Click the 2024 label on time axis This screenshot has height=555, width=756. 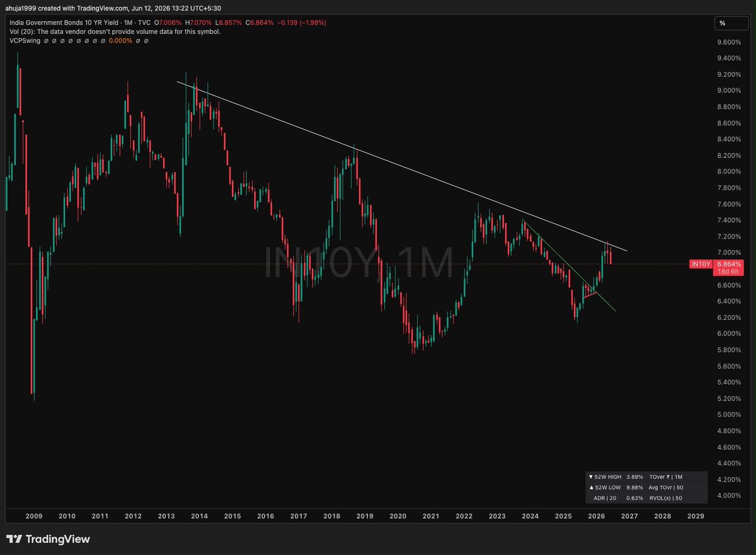pyautogui.click(x=530, y=516)
